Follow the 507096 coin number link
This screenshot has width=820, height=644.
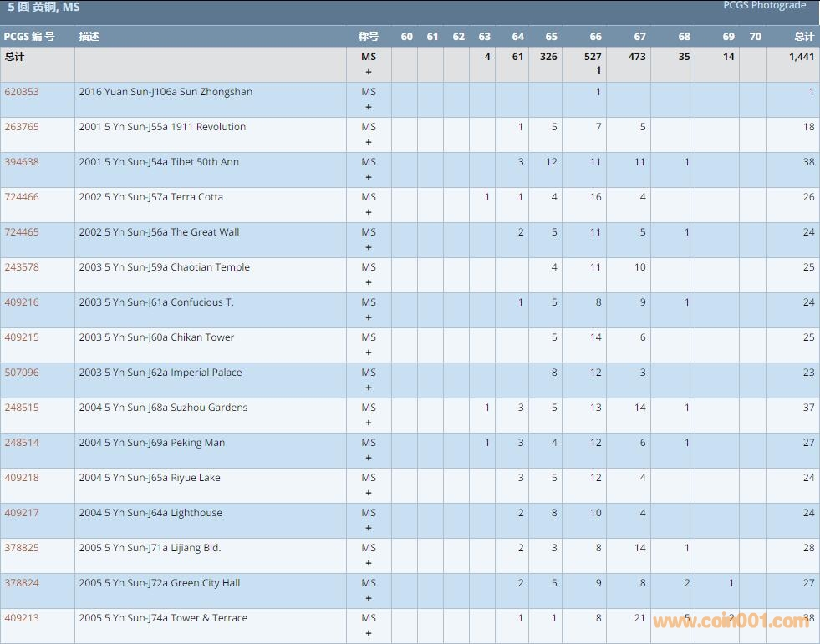point(22,373)
